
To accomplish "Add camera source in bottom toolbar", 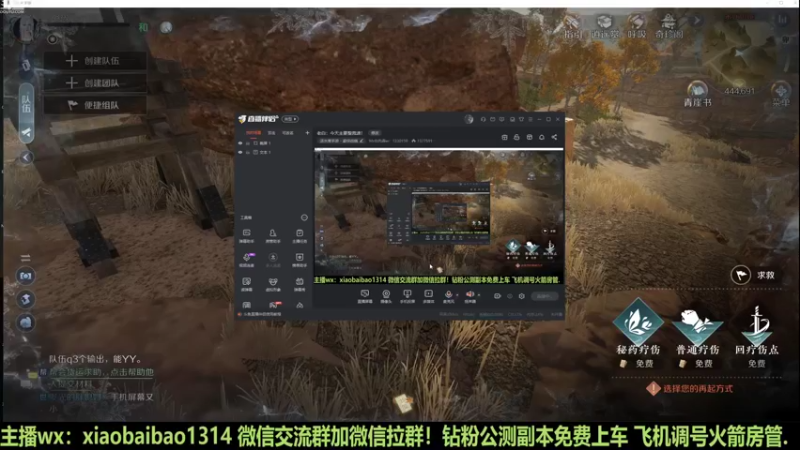I will pos(386,296).
